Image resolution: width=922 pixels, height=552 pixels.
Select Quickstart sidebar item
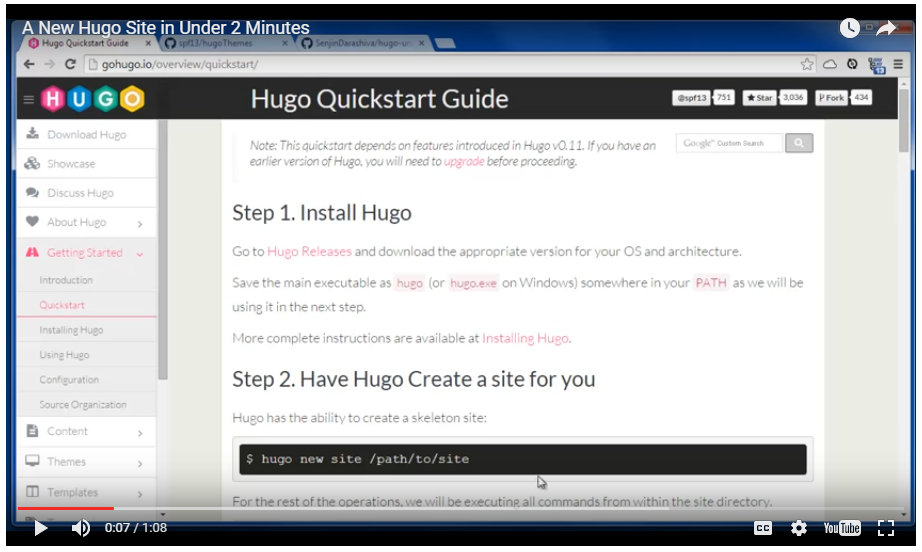(62, 305)
